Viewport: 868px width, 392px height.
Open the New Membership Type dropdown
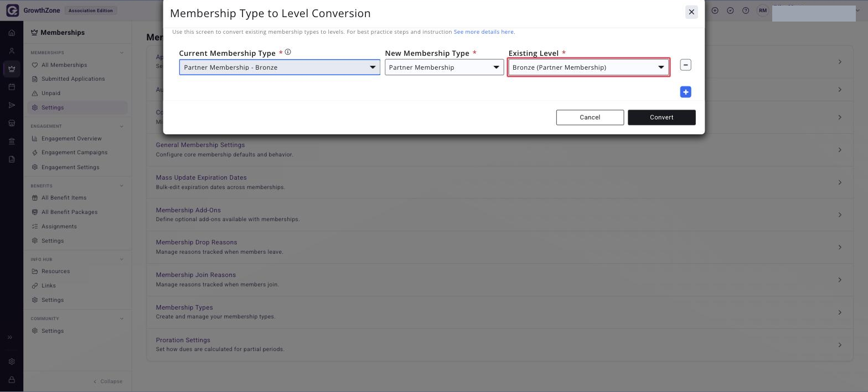click(x=445, y=67)
